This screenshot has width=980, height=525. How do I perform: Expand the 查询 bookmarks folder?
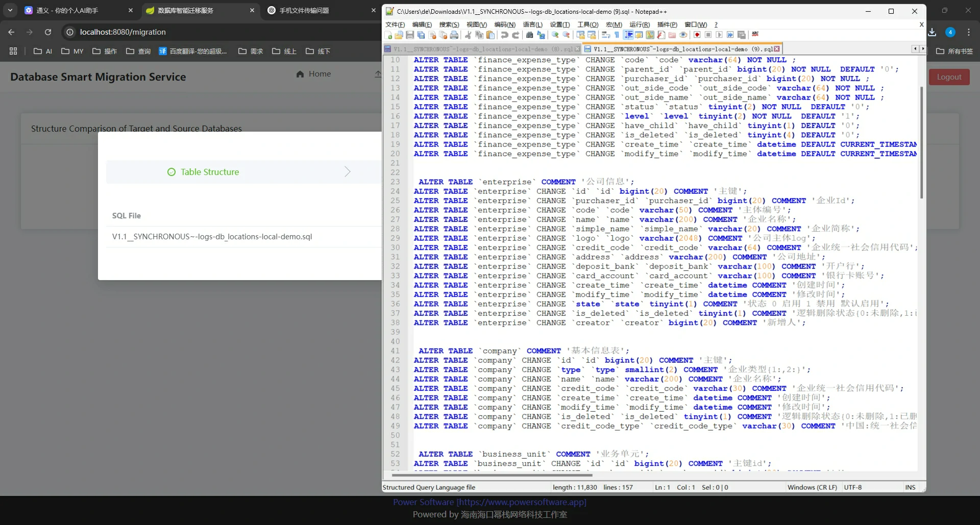(x=138, y=51)
